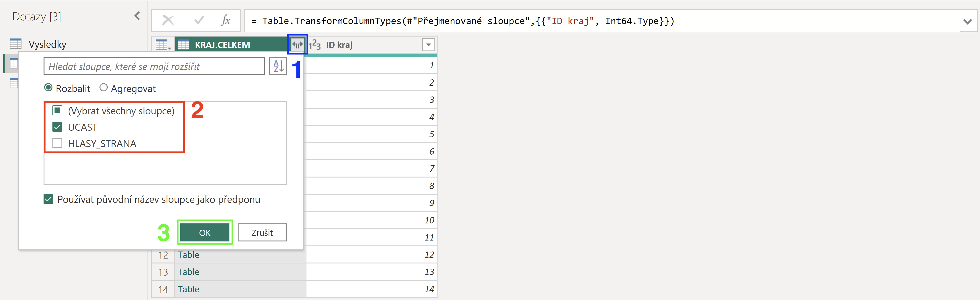Open the fx function insert icon
Image resolution: width=980 pixels, height=300 pixels.
[x=226, y=20]
